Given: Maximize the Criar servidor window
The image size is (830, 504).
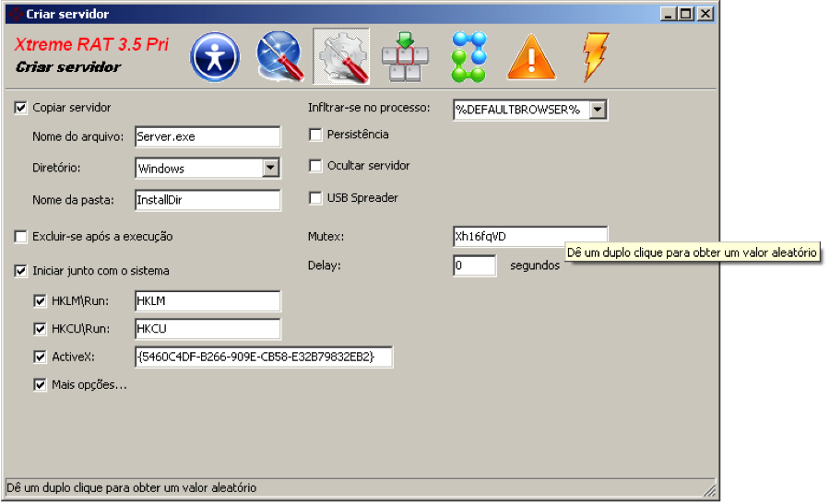Looking at the screenshot, I should 686,14.
